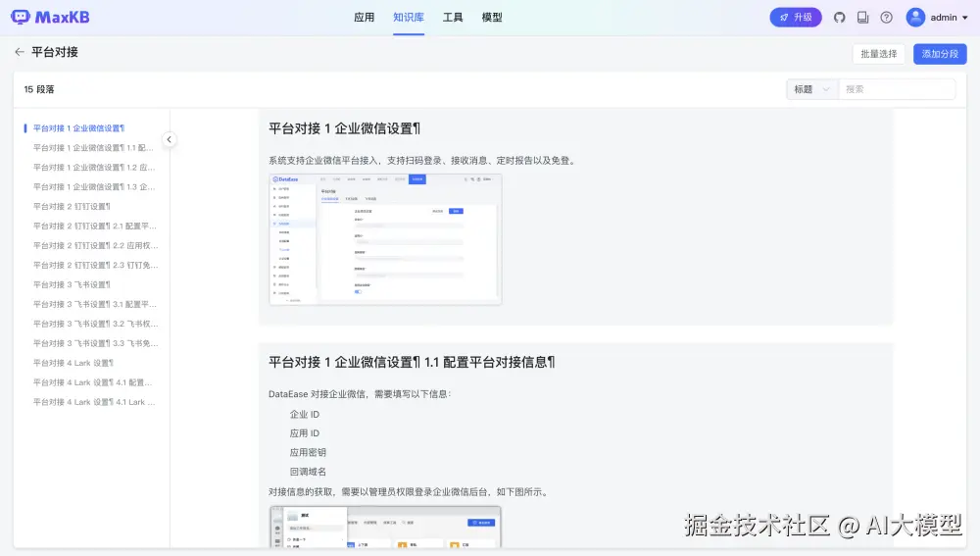Select outline item 钉钉设置 2.3
The image size is (980, 556).
[x=96, y=265]
